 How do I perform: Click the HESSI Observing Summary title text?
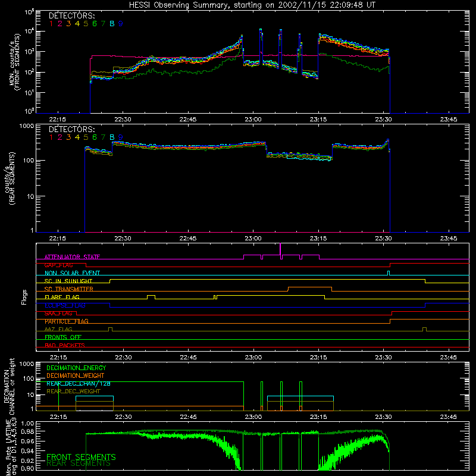coord(252,5)
